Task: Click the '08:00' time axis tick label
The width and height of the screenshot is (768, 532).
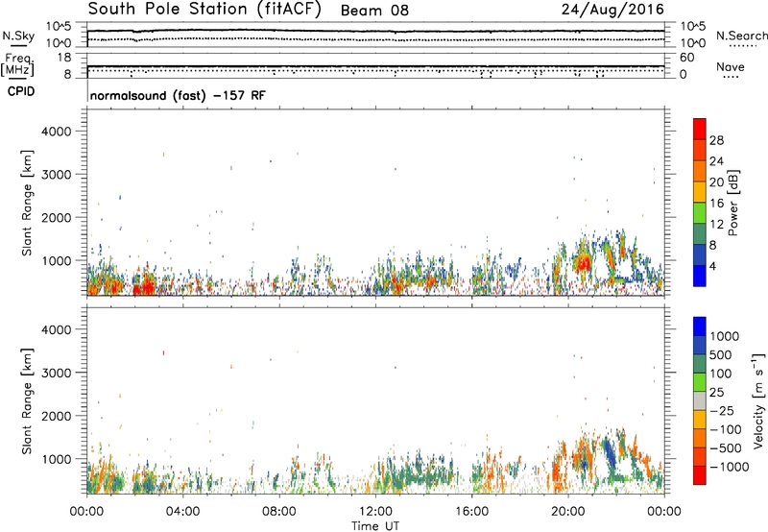Action: coord(279,512)
